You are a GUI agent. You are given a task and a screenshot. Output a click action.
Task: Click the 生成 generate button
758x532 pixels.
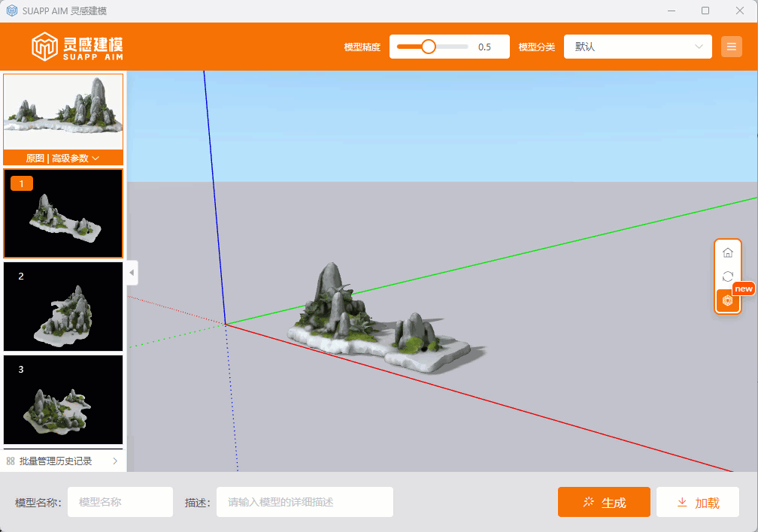point(604,503)
